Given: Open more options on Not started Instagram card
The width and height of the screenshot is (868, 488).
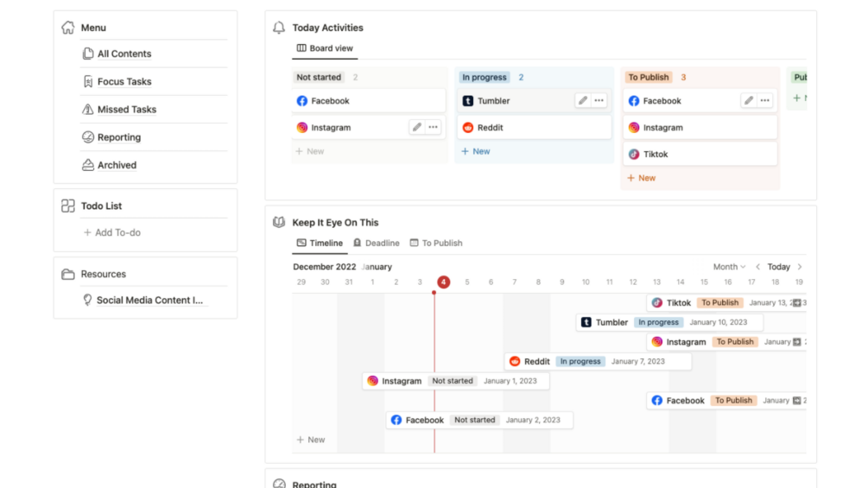Looking at the screenshot, I should pyautogui.click(x=434, y=127).
